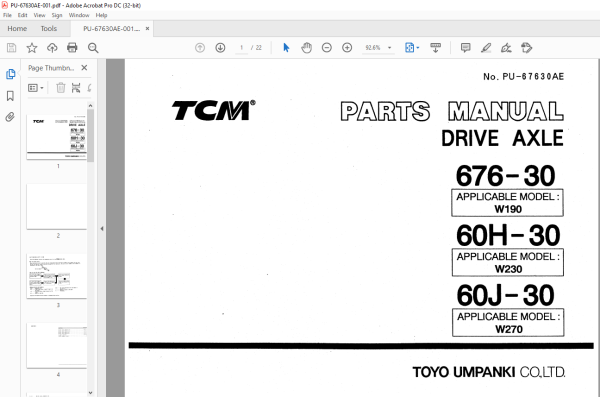Go to next page arrow
Viewport: 600px width, 397px height.
(220, 47)
